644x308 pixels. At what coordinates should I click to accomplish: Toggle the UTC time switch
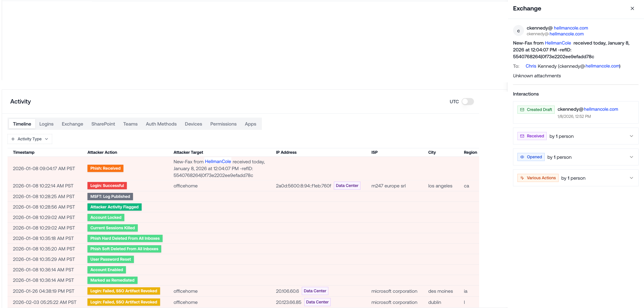point(467,102)
